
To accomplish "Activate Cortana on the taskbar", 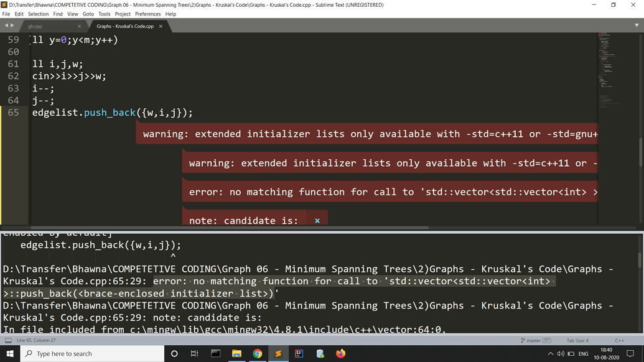I will tap(174, 353).
